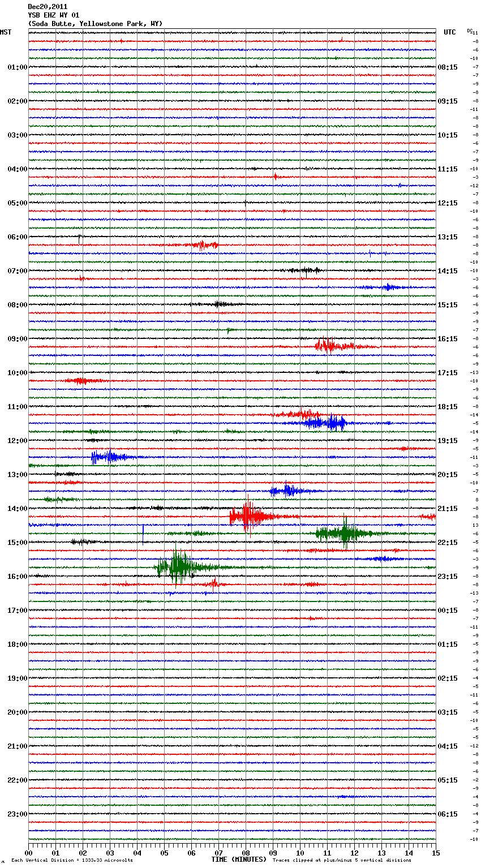Select the 06:00 MST time label
Image resolution: width=481 pixels, height=868 pixels.
18,237
